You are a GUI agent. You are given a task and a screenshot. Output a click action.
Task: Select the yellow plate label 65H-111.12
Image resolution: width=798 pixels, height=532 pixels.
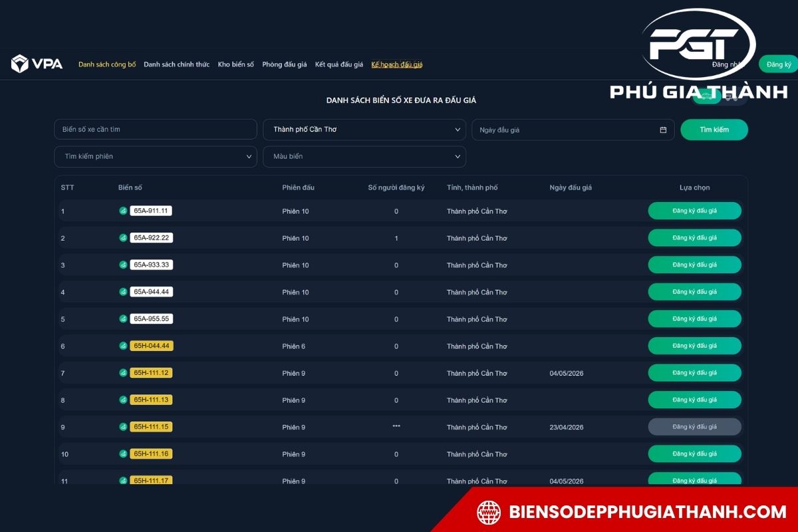(x=151, y=373)
